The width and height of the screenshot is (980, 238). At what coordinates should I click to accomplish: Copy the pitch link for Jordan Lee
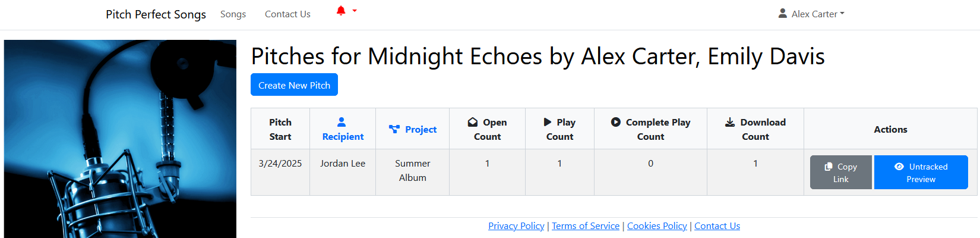coord(840,173)
